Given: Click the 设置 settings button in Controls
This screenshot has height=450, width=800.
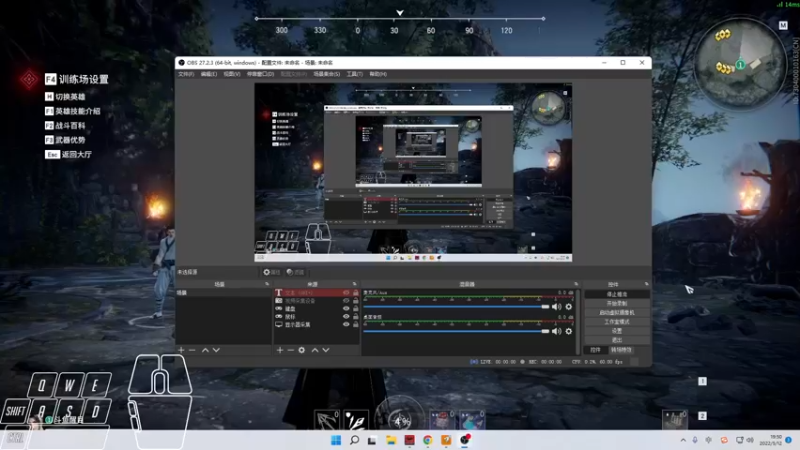Looking at the screenshot, I should [x=617, y=331].
